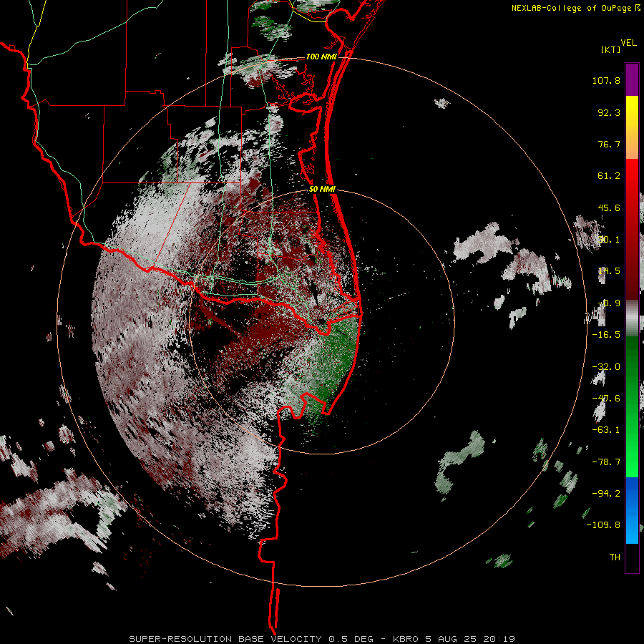This screenshot has height=644, width=644.
Task: Click the 92.3 velocity scale value
Action: 609,112
